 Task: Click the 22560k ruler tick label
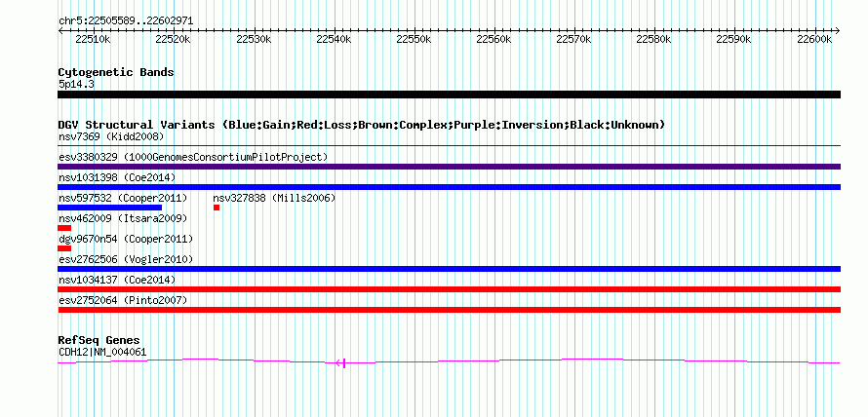pos(494,39)
